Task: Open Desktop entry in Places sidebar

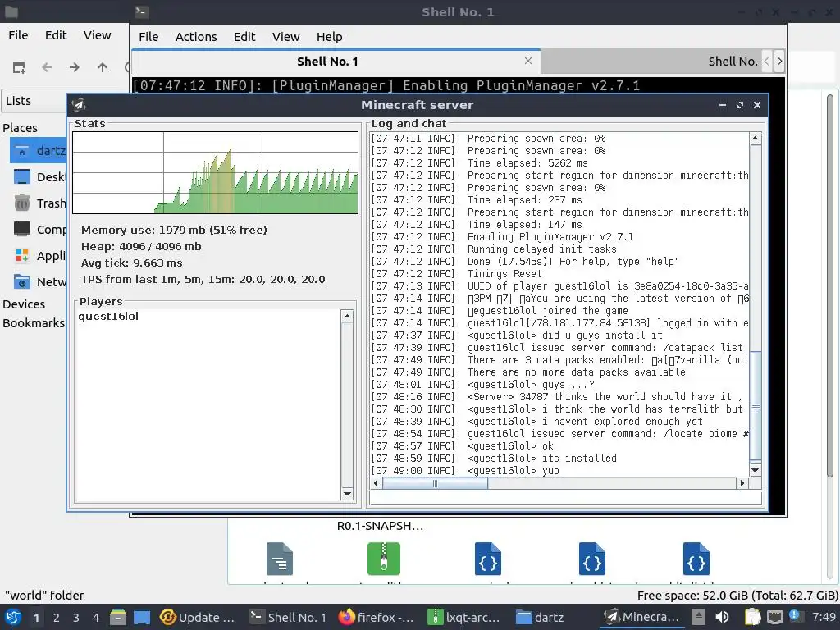Action: coord(39,177)
